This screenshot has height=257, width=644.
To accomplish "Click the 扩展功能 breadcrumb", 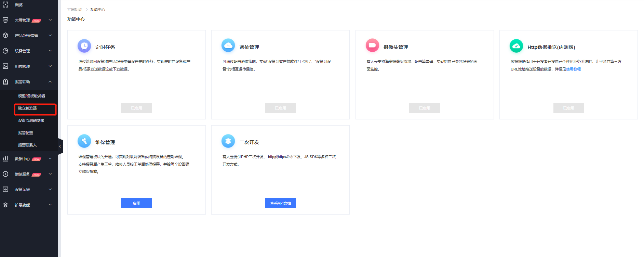I will (x=75, y=10).
